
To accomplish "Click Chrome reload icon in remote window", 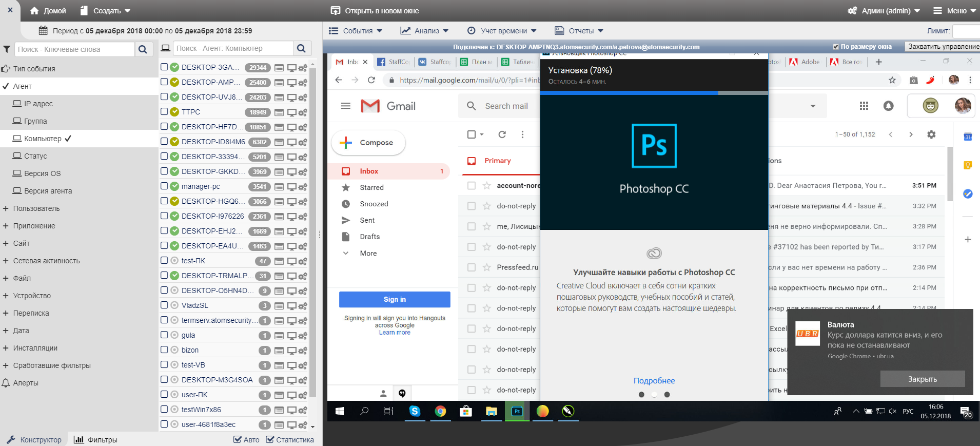I will (x=371, y=80).
